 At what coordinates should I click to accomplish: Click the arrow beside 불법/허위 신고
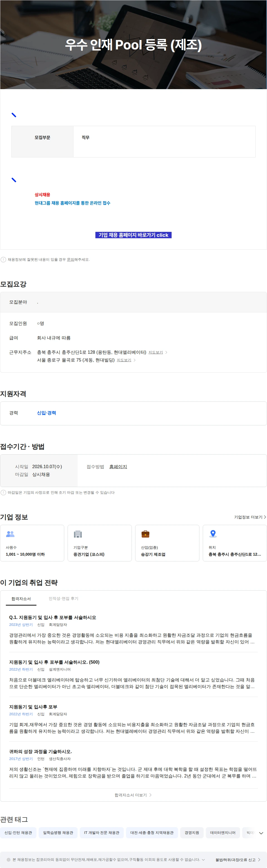[259, 860]
